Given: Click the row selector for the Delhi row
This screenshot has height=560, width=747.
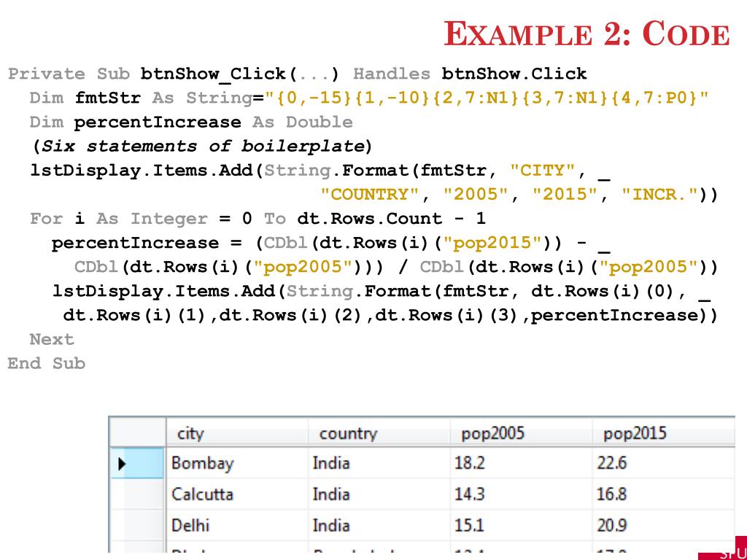Looking at the screenshot, I should [137, 525].
